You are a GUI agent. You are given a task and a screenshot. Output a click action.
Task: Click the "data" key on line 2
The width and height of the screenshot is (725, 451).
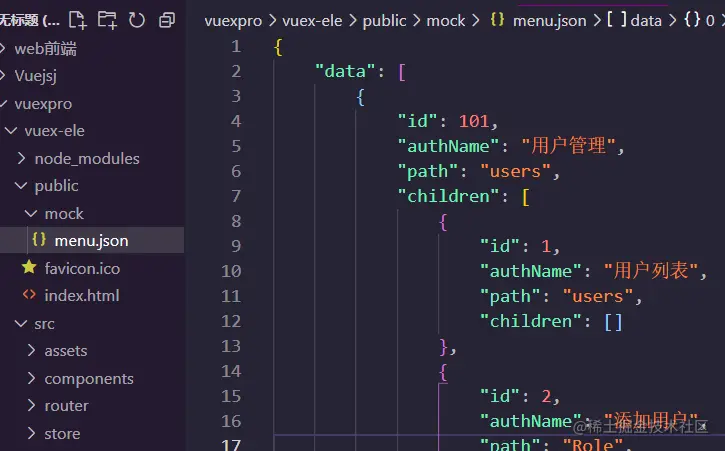tap(345, 71)
